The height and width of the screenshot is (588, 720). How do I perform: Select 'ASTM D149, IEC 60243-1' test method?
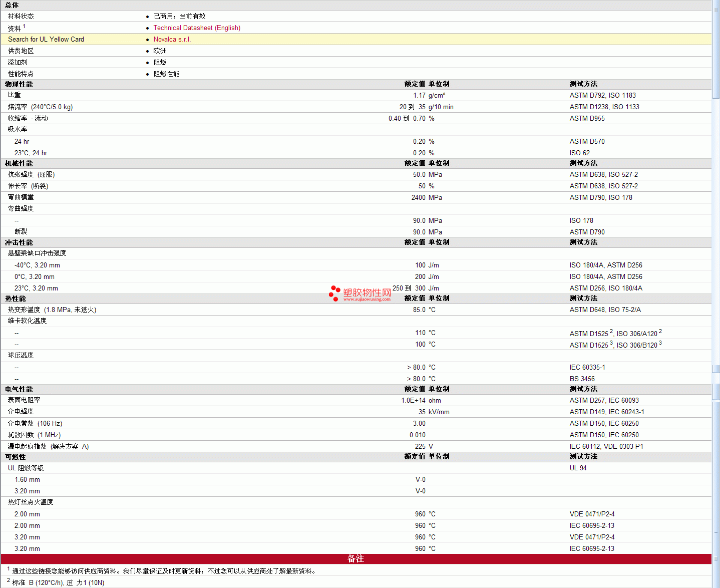pos(607,412)
